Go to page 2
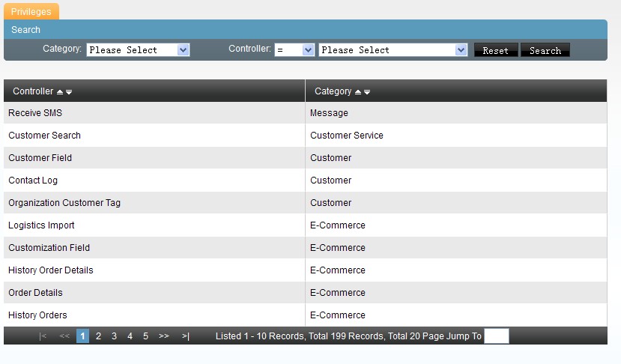Image resolution: width=621 pixels, height=364 pixels. (98, 336)
